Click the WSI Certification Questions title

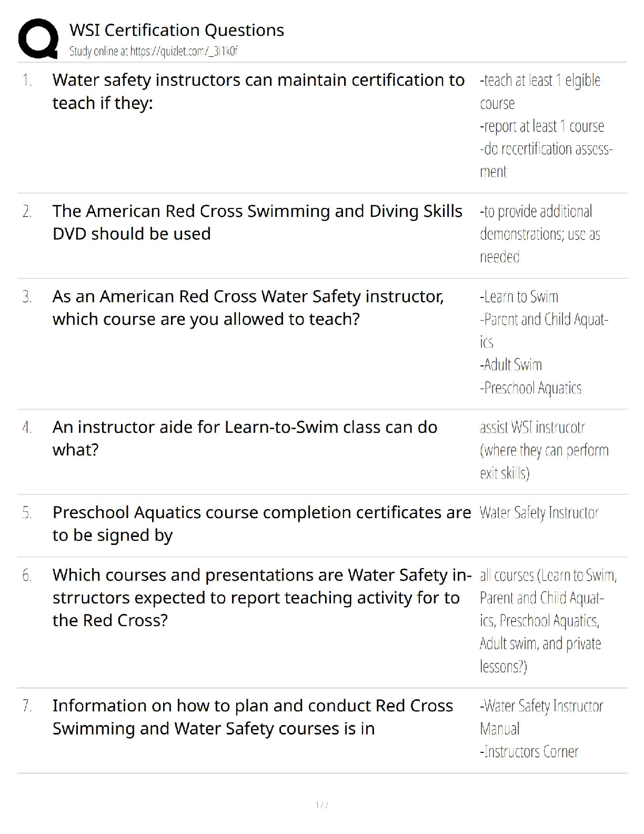point(176,30)
